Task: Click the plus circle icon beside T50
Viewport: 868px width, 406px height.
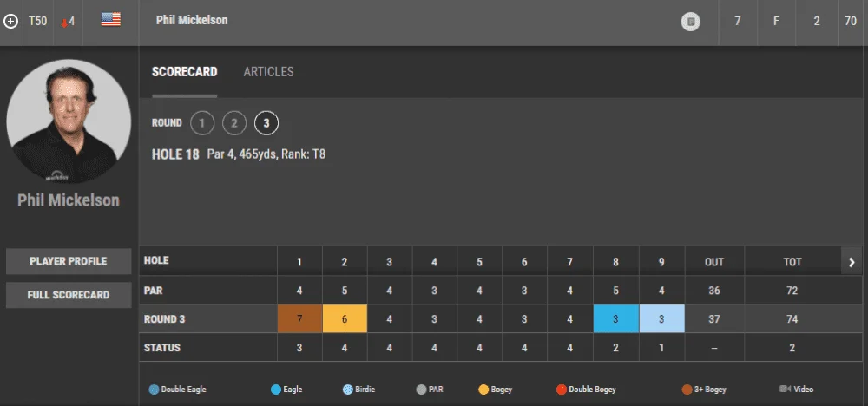Action: point(10,22)
